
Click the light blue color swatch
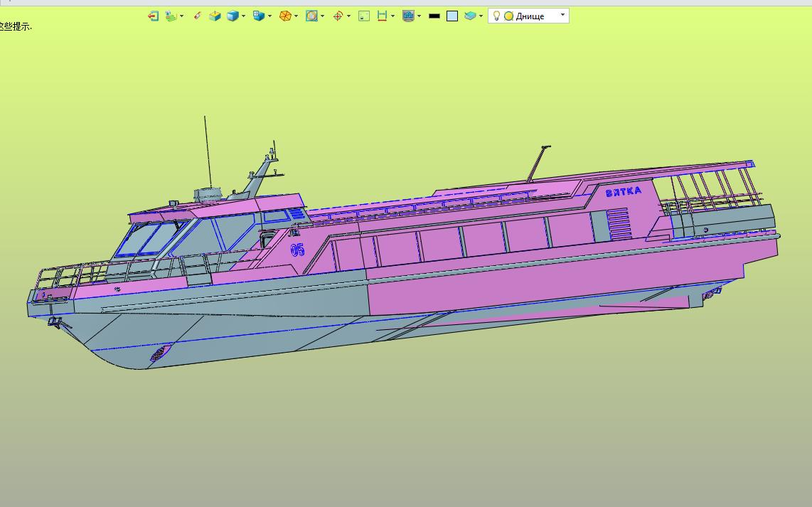[452, 16]
